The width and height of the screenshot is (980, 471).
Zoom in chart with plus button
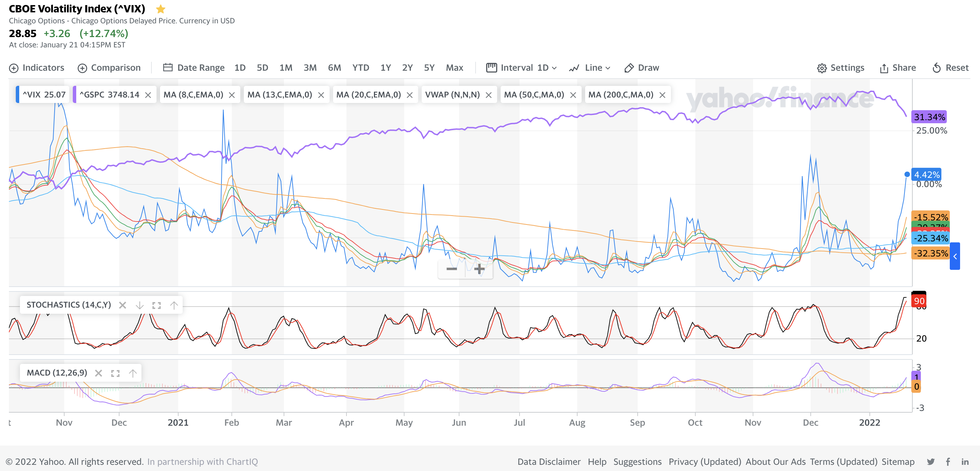[x=479, y=269]
